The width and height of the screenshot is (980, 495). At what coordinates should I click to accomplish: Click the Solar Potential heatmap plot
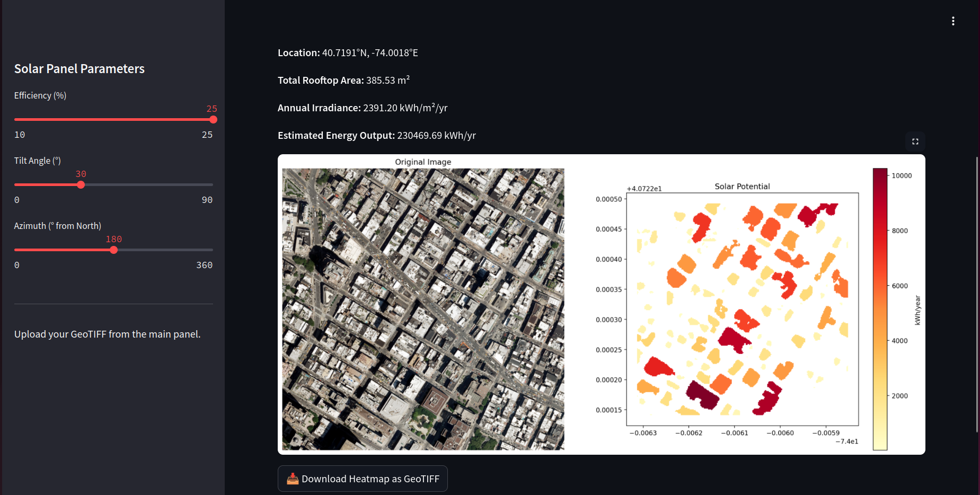click(x=742, y=309)
